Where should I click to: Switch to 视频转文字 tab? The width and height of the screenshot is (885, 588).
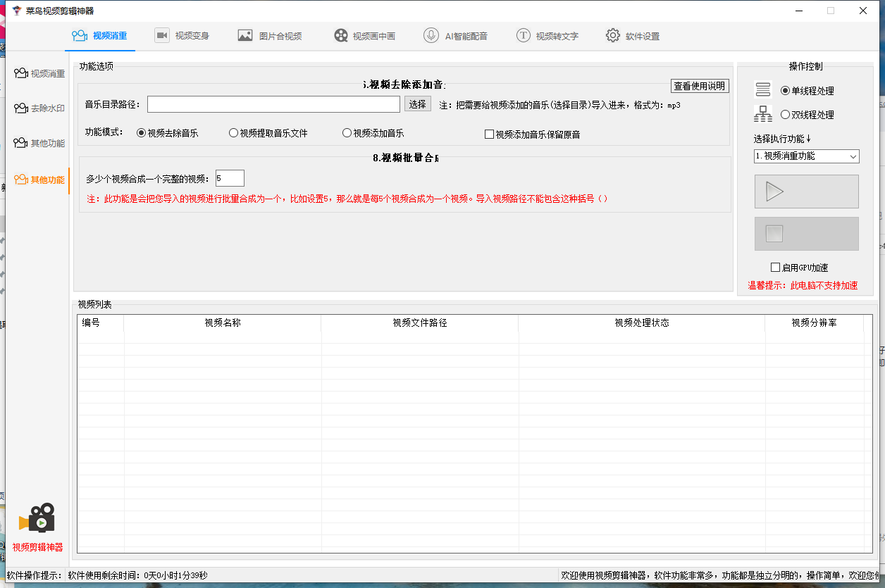pos(547,36)
